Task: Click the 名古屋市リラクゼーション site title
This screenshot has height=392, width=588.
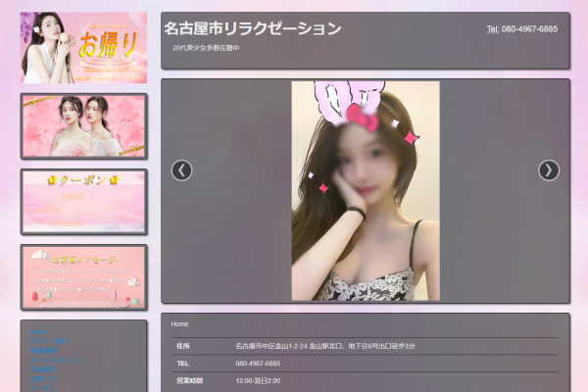Action: (253, 28)
